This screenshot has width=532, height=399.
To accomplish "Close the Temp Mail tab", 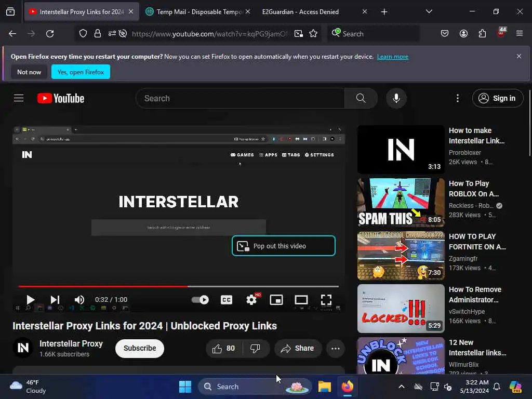I will pos(248,11).
